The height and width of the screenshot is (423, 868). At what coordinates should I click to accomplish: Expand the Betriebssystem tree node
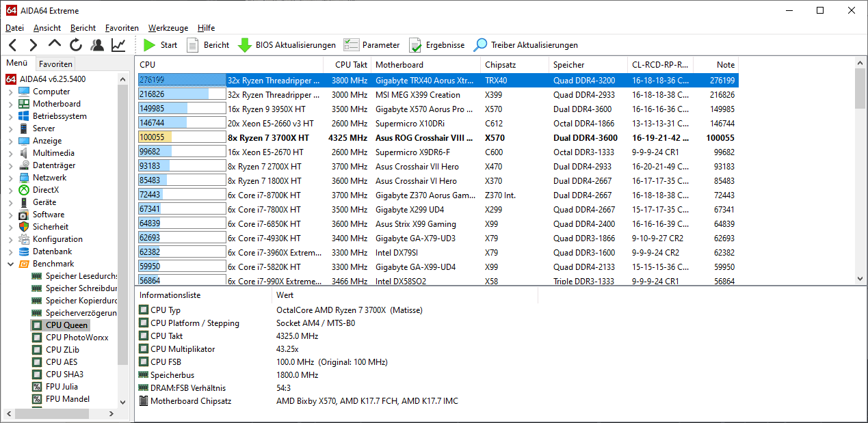(11, 116)
